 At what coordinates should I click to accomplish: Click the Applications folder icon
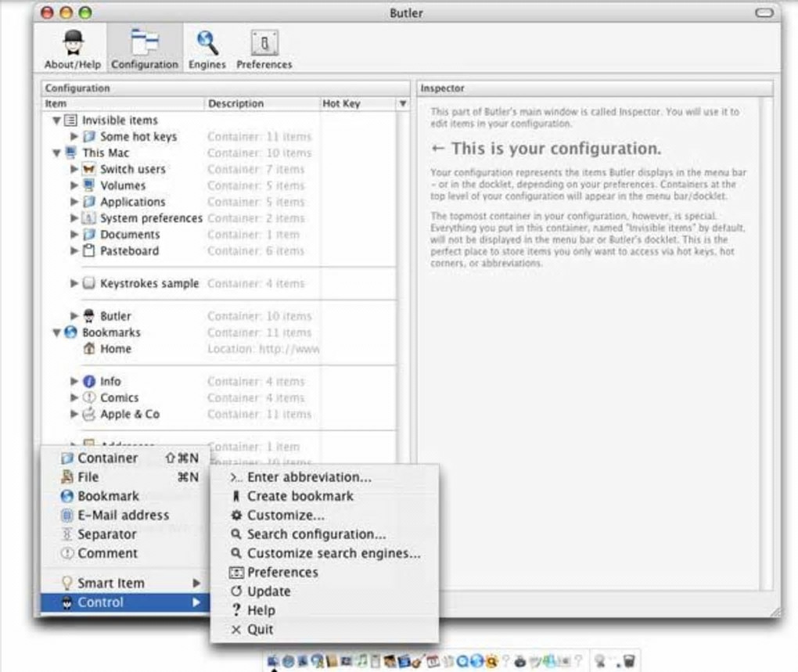(89, 202)
